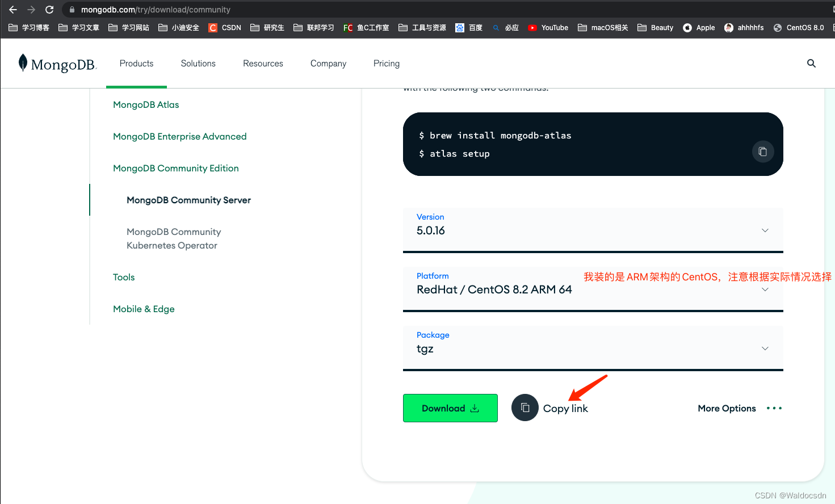Click the round Copy link icon
Viewport: 835px width, 504px height.
(x=525, y=408)
